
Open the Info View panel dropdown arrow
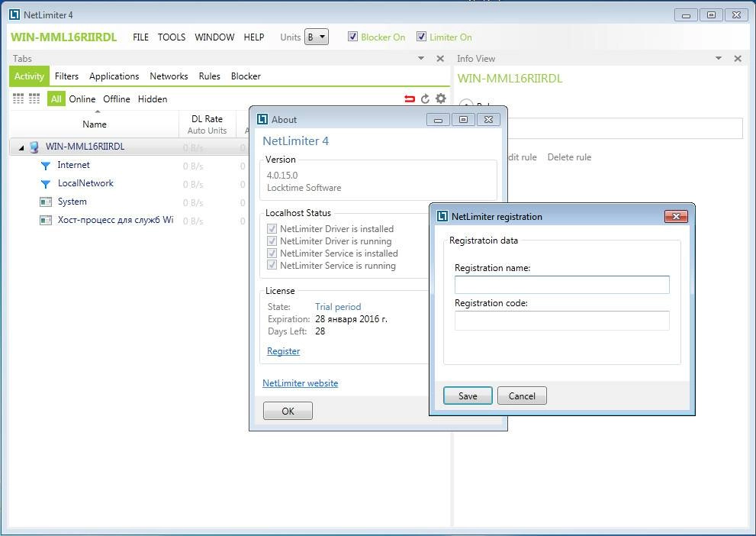click(719, 58)
